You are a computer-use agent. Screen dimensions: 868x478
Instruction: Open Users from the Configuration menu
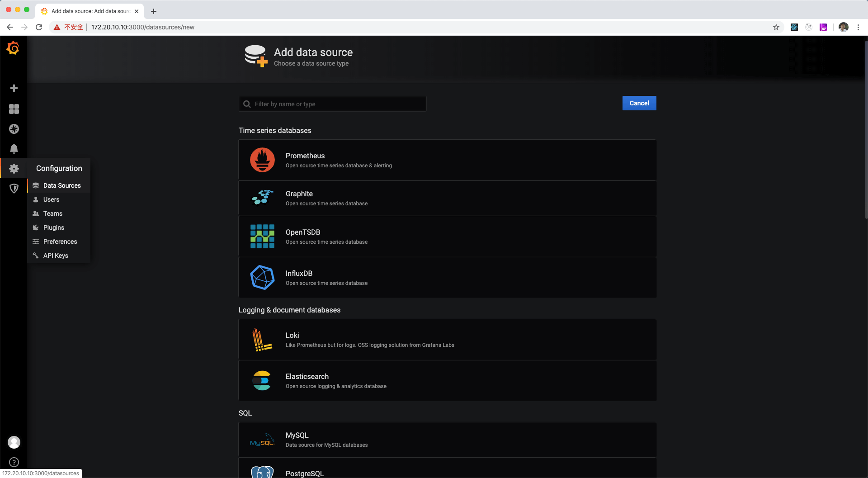pyautogui.click(x=51, y=199)
